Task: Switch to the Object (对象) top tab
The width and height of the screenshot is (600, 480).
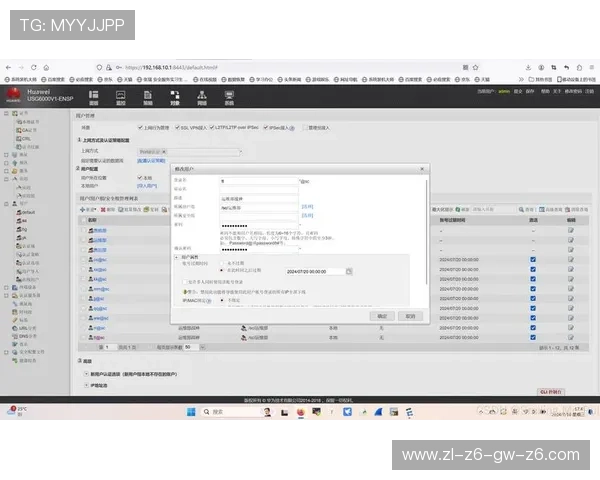Action: coord(175,98)
